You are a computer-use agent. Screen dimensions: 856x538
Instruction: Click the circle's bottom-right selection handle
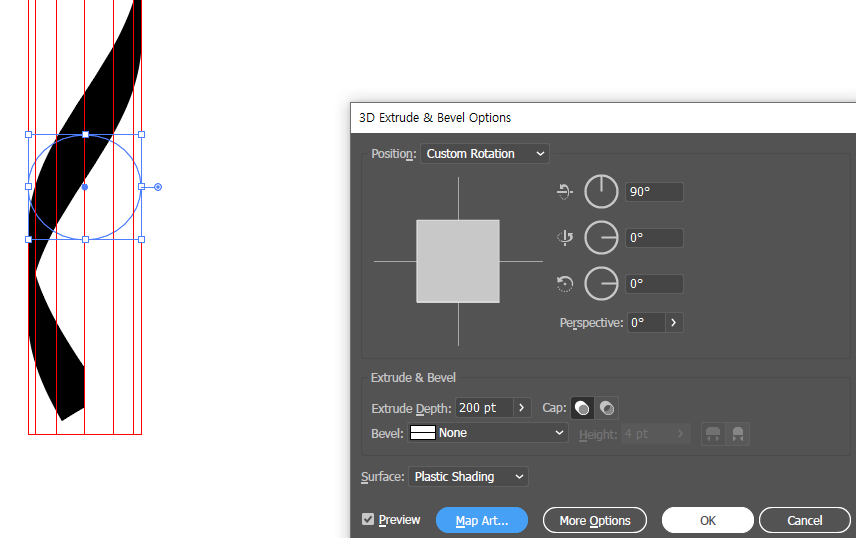(141, 239)
